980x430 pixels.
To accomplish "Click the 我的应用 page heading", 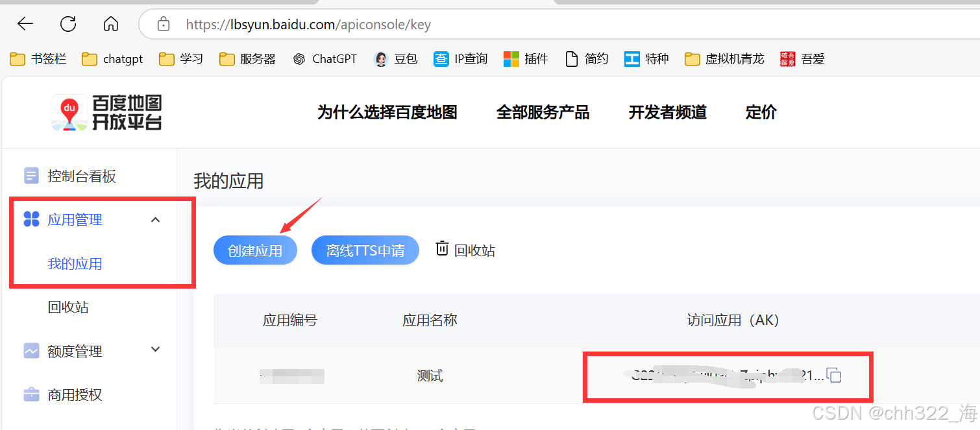I will click(x=228, y=181).
